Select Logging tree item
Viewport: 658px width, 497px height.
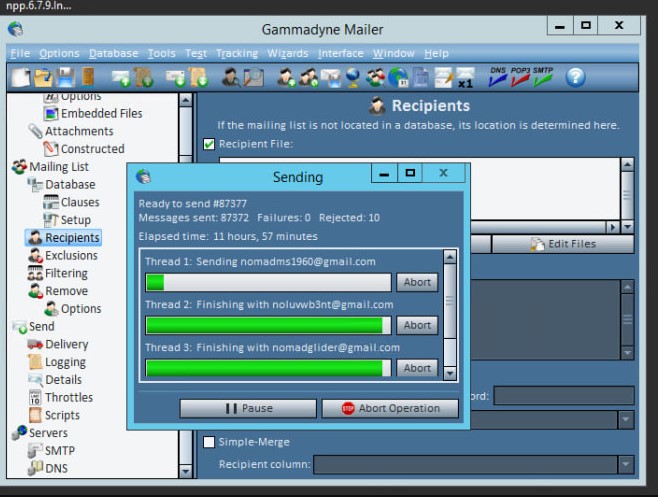[65, 362]
